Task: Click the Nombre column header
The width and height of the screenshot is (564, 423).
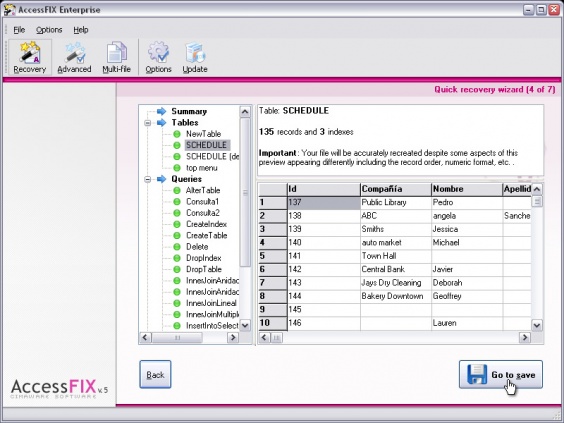Action: pos(467,189)
